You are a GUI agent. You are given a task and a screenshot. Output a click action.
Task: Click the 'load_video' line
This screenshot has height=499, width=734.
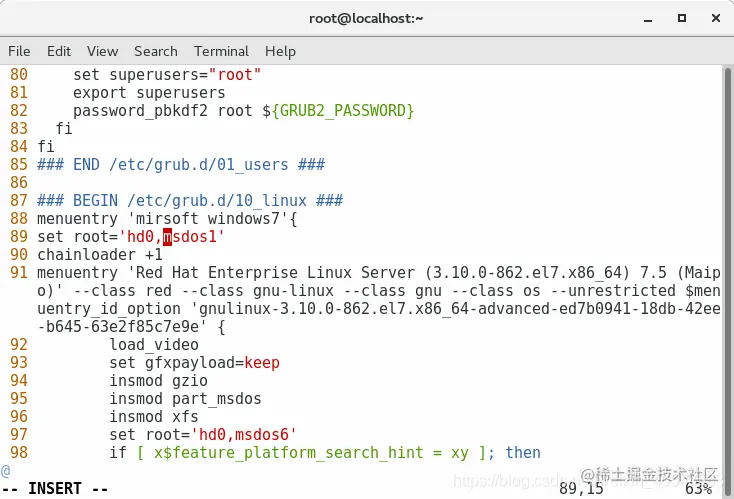(154, 345)
